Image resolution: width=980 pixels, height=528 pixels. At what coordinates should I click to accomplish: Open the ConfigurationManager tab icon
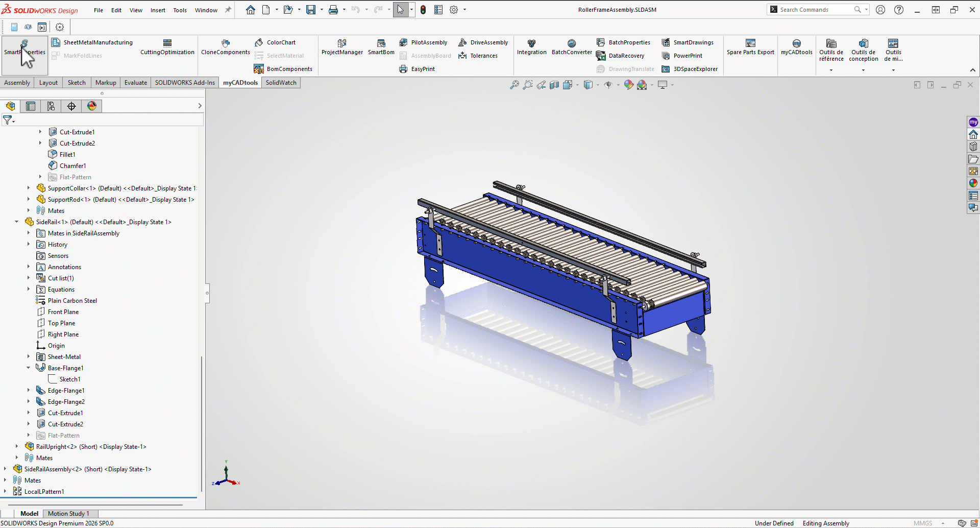coord(51,106)
